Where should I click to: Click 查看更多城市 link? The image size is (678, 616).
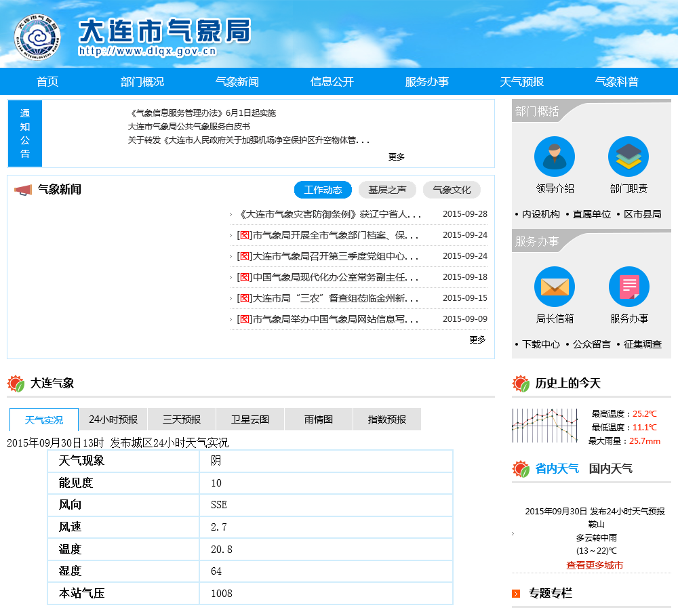pyautogui.click(x=595, y=565)
